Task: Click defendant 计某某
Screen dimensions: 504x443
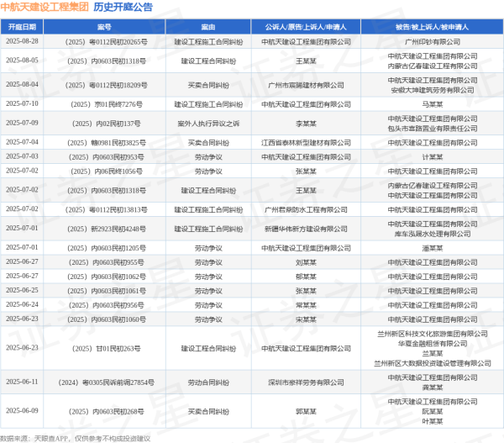Action: click(x=433, y=157)
